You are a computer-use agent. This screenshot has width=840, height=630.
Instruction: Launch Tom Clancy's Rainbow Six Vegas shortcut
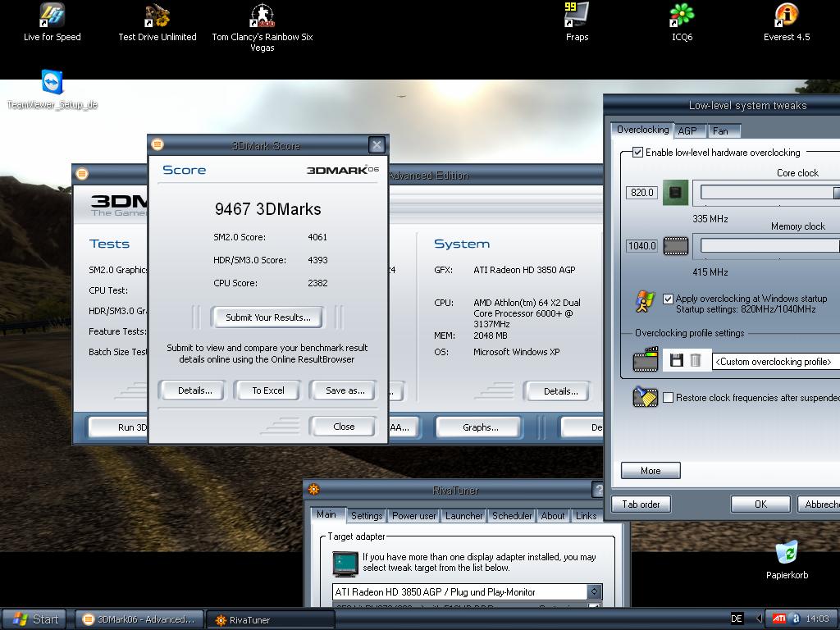pyautogui.click(x=262, y=27)
